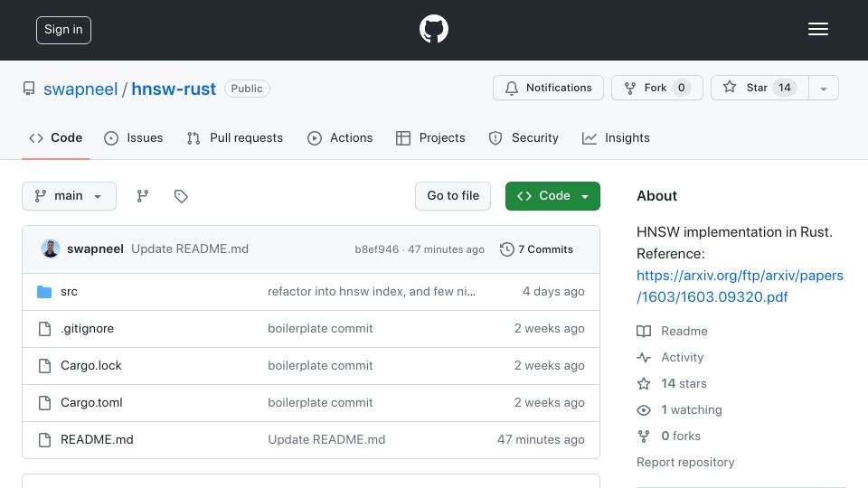View branches via the branch icon
868x488 pixels.
click(143, 196)
